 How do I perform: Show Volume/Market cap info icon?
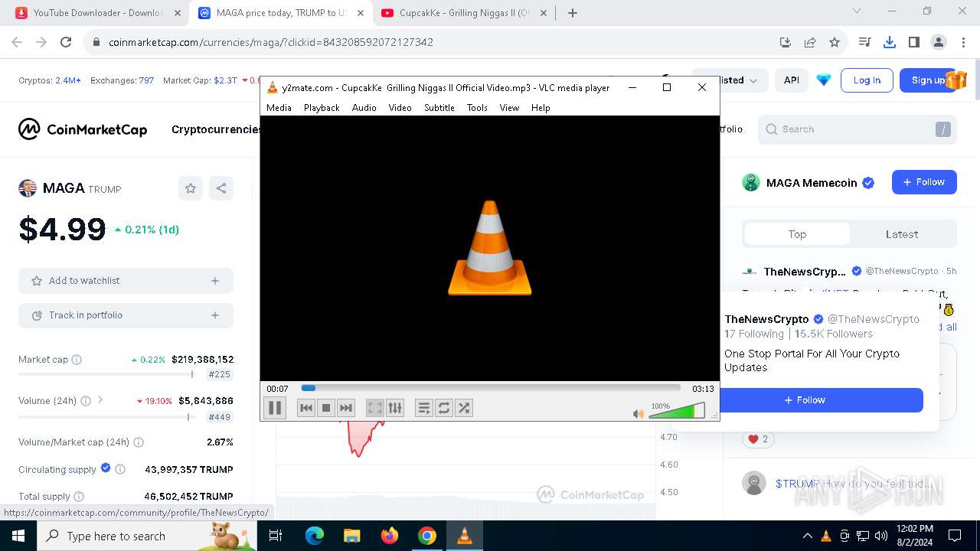(x=139, y=442)
